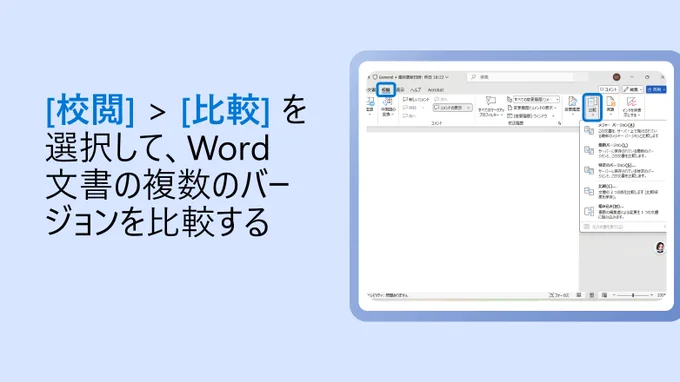Select 組み込み (Combine) in Compare menu
This screenshot has width=680, height=382.
pos(623,212)
